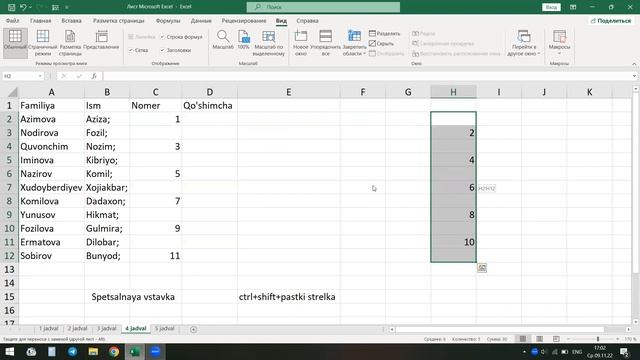The width and height of the screenshot is (640, 360).
Task: Click Разделить split window
Action: (384, 33)
